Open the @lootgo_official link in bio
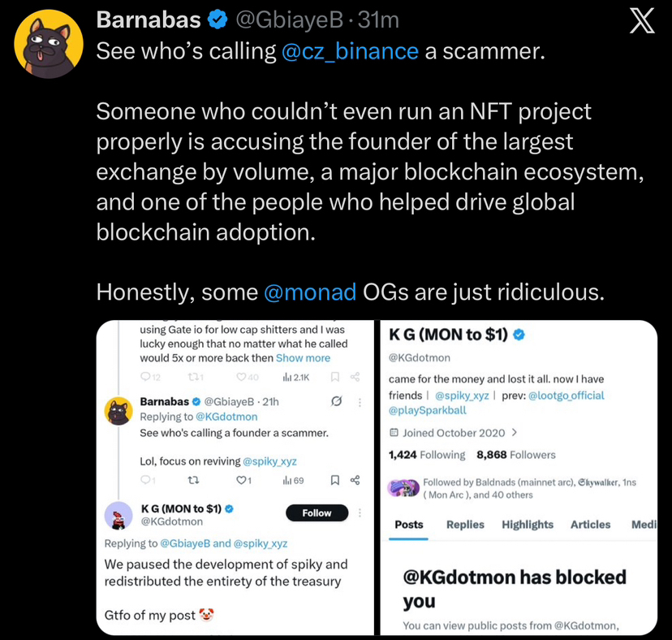Image resolution: width=672 pixels, height=640 pixels. [566, 396]
